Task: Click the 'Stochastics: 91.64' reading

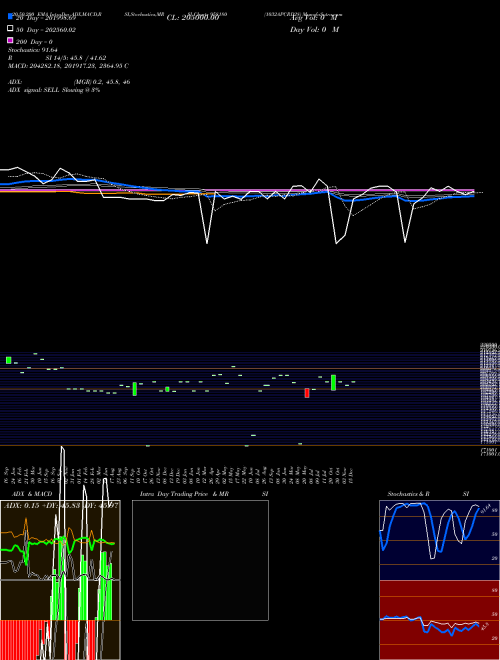Action: 33,50
